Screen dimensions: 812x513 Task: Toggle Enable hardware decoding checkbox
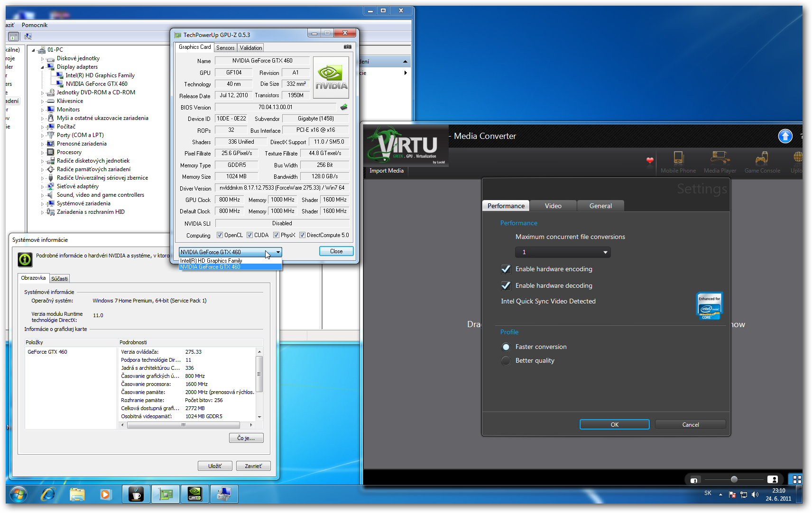[x=506, y=286]
